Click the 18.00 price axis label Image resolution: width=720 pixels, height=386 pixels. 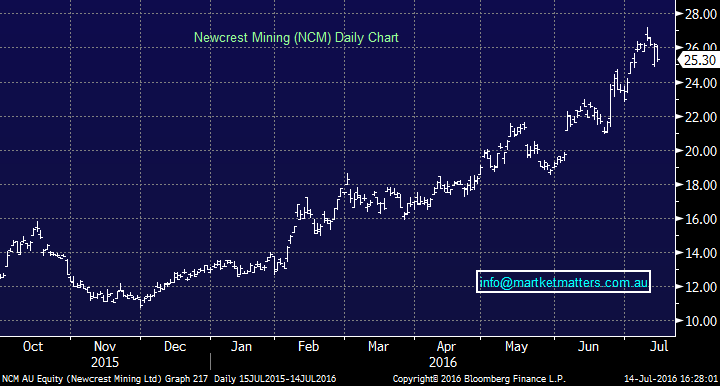point(701,185)
